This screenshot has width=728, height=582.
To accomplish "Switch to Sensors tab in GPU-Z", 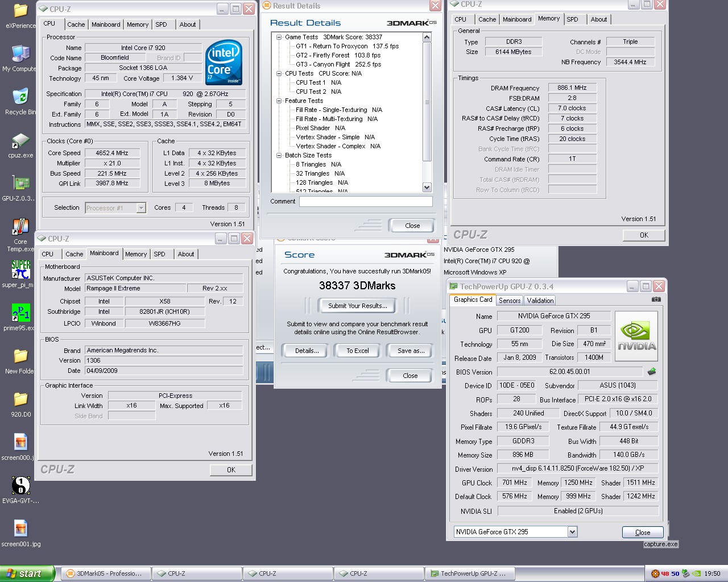I will (x=510, y=301).
